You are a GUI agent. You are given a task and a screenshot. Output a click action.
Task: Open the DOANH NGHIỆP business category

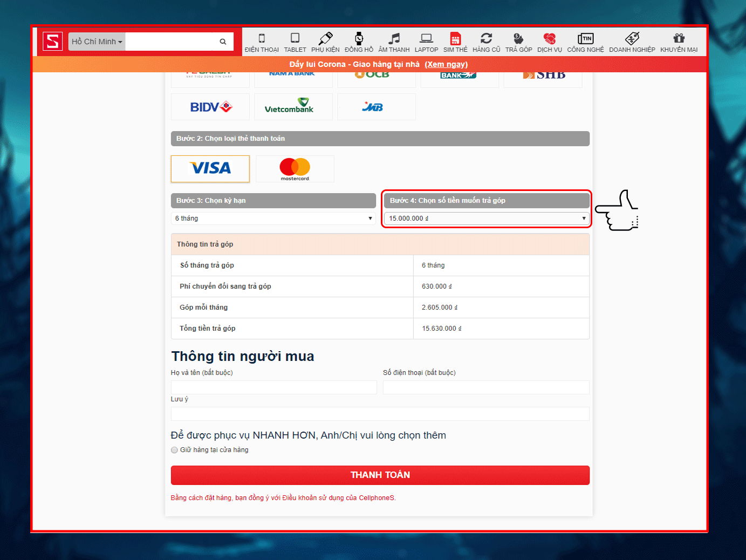pyautogui.click(x=632, y=43)
